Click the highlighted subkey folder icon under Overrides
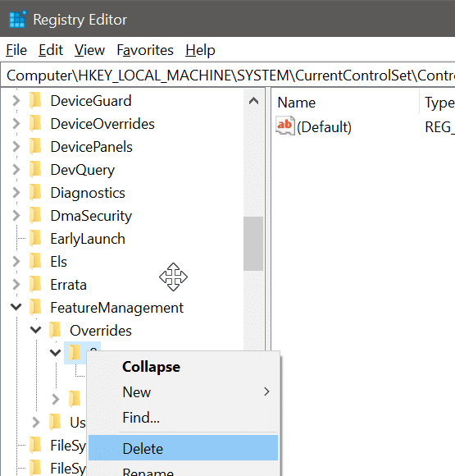455x476 pixels. [75, 353]
